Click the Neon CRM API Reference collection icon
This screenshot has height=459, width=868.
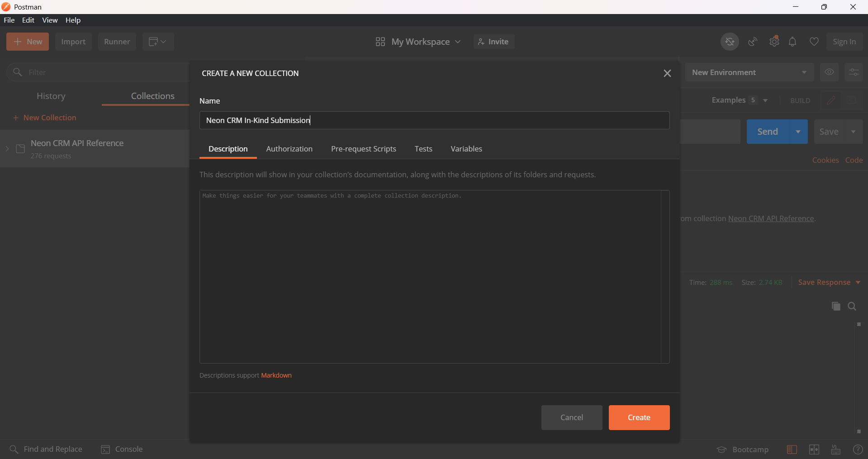(x=20, y=149)
